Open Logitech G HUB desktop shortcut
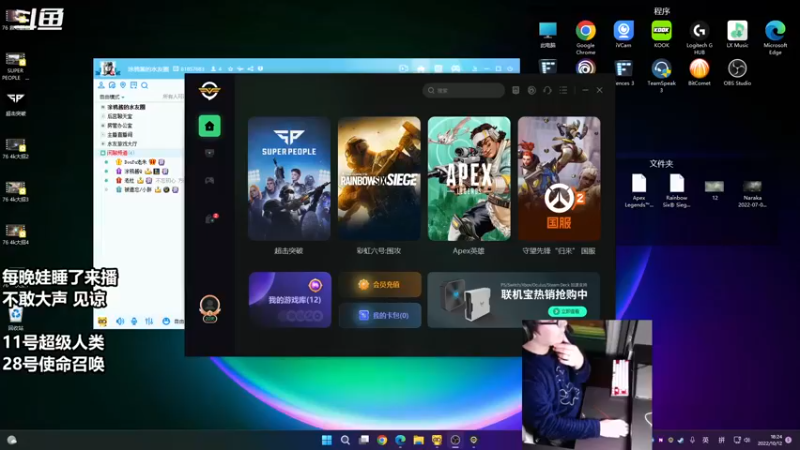 point(699,37)
